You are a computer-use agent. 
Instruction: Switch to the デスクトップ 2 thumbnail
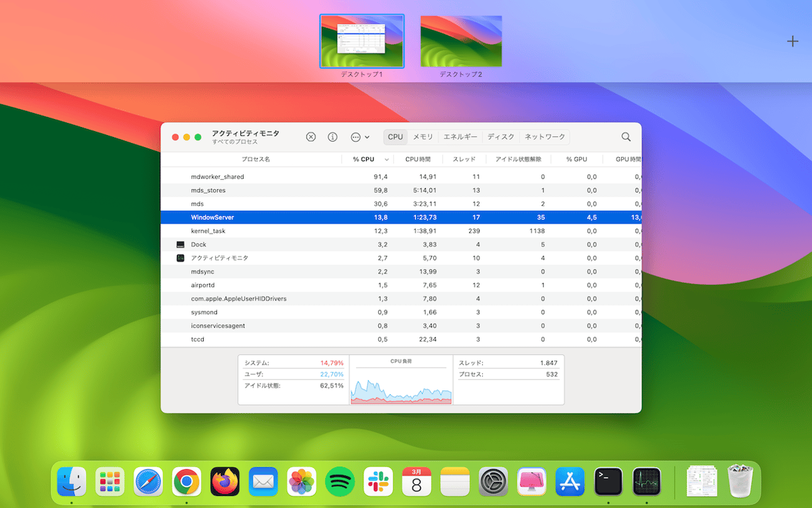pos(461,41)
